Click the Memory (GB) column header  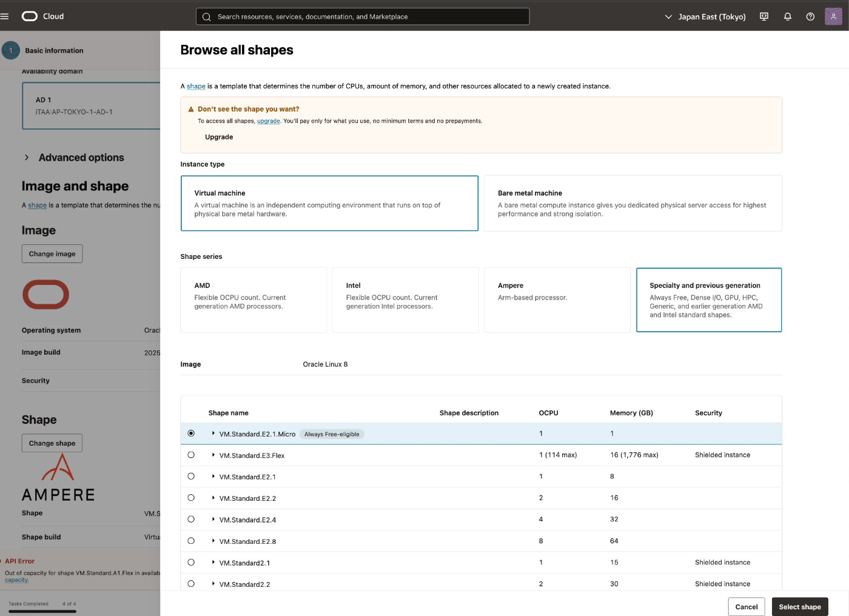631,413
